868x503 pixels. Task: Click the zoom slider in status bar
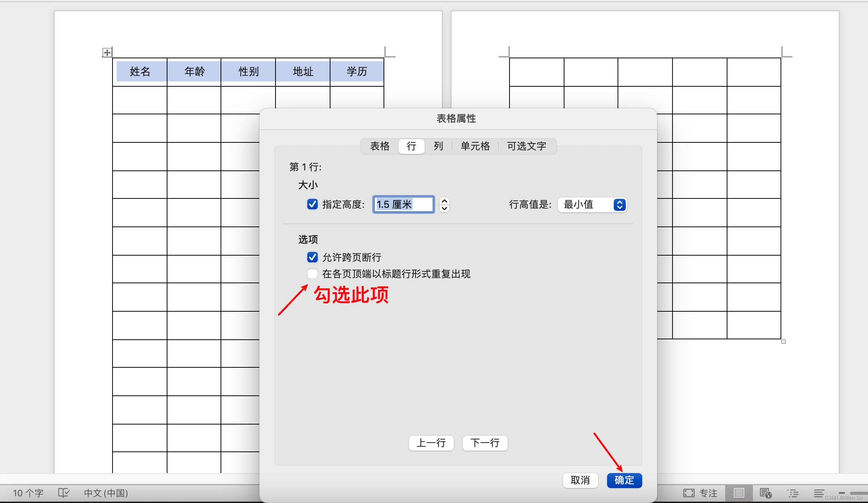click(x=859, y=493)
